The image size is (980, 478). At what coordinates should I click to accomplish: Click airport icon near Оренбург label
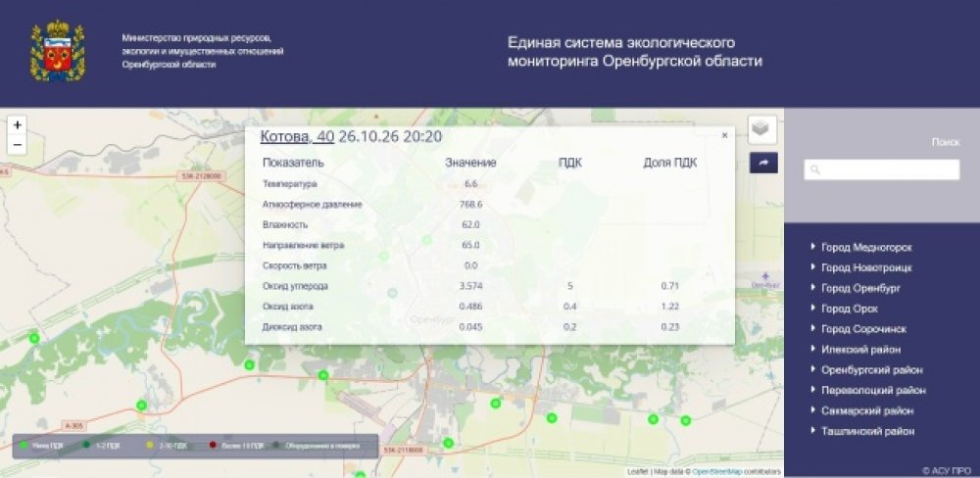click(765, 275)
